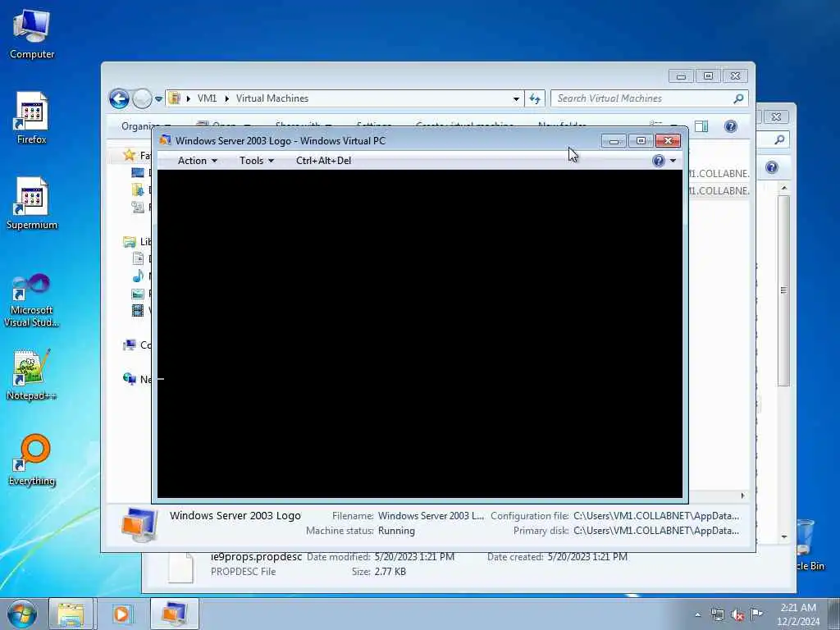Refresh the Virtual Machines folder
840x630 pixels.
pyautogui.click(x=535, y=98)
